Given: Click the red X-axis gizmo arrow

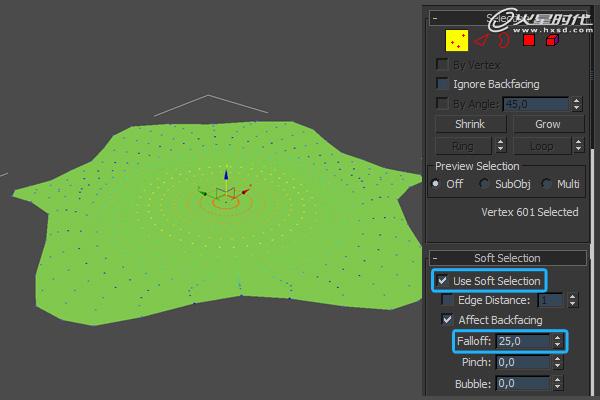Looking at the screenshot, I should click(246, 190).
